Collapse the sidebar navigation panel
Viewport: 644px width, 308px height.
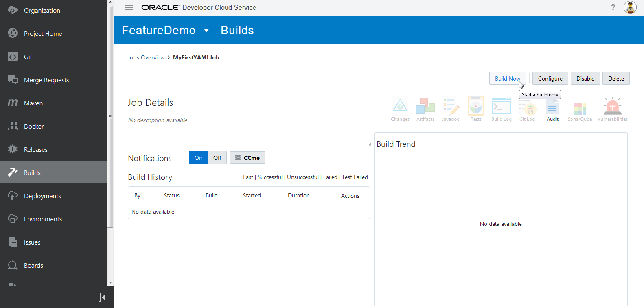tap(102, 297)
